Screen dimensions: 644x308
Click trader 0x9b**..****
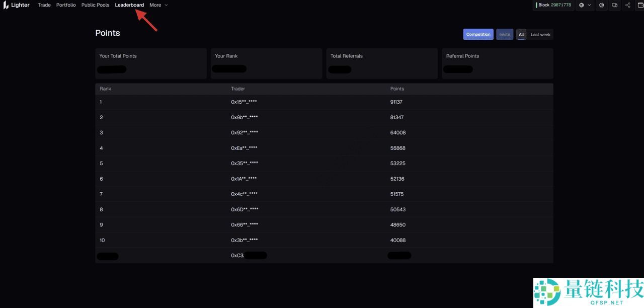245,117
